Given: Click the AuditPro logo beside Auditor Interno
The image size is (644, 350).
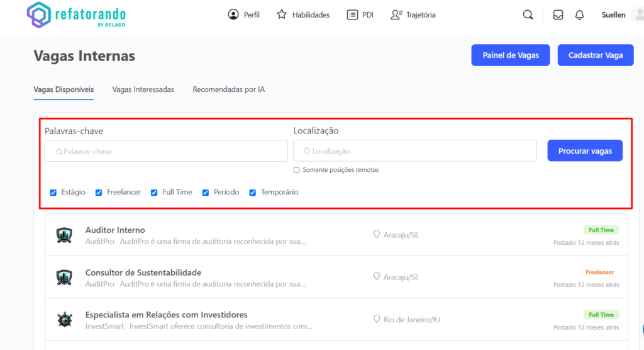Looking at the screenshot, I should point(65,235).
